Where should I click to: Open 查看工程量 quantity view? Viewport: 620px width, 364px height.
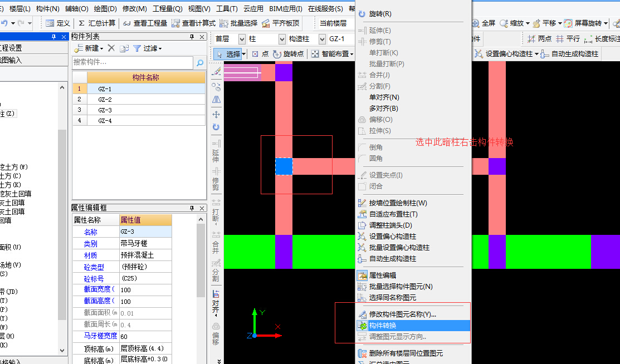point(145,23)
